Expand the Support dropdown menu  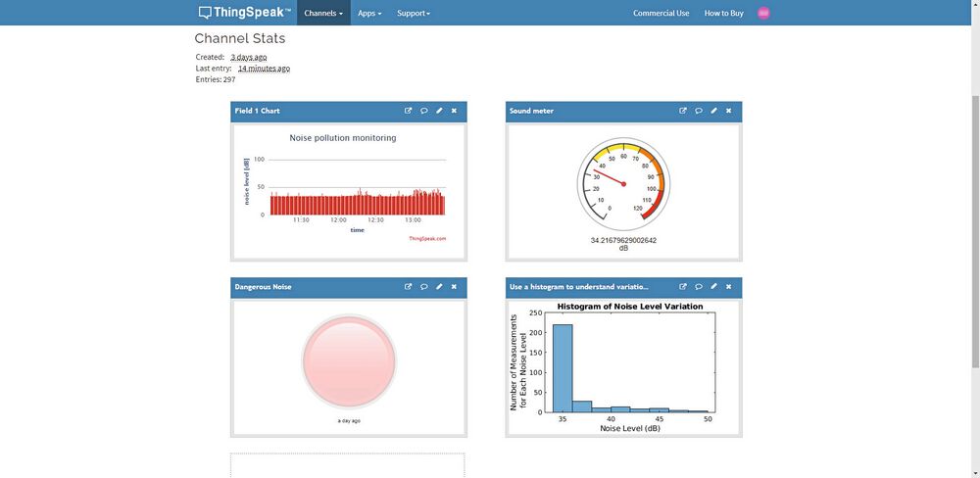(414, 13)
